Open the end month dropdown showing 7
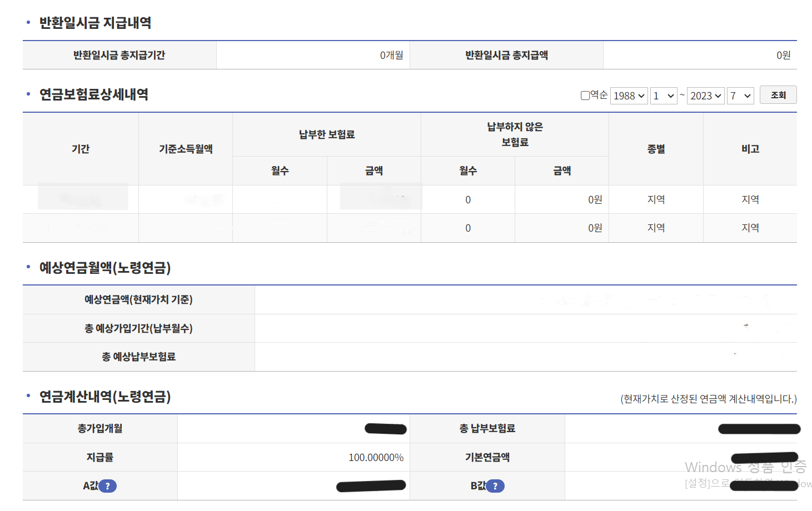The width and height of the screenshot is (812, 511). click(x=740, y=96)
